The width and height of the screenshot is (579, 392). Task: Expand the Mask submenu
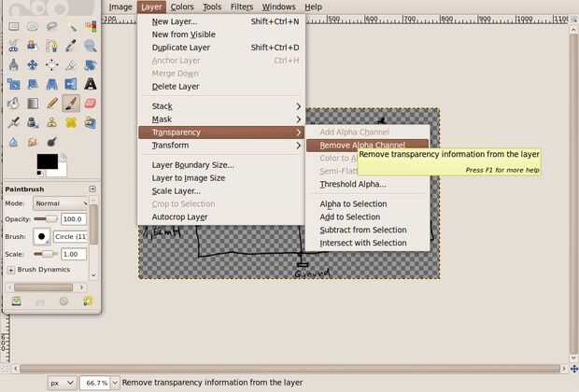[x=221, y=119]
